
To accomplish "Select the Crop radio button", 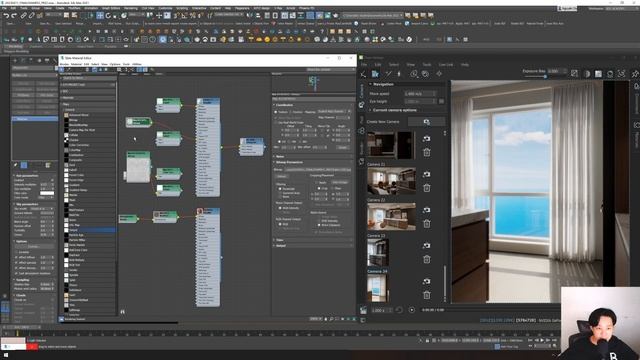I will (x=319, y=188).
